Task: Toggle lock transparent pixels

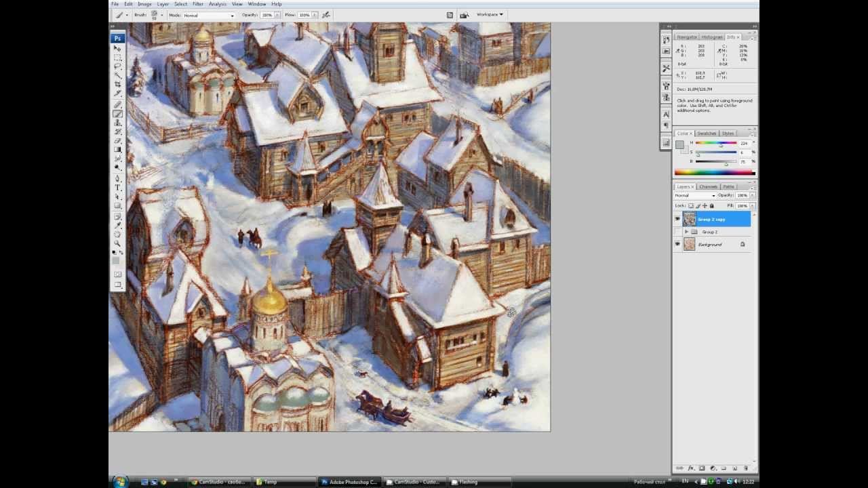Action: (691, 206)
